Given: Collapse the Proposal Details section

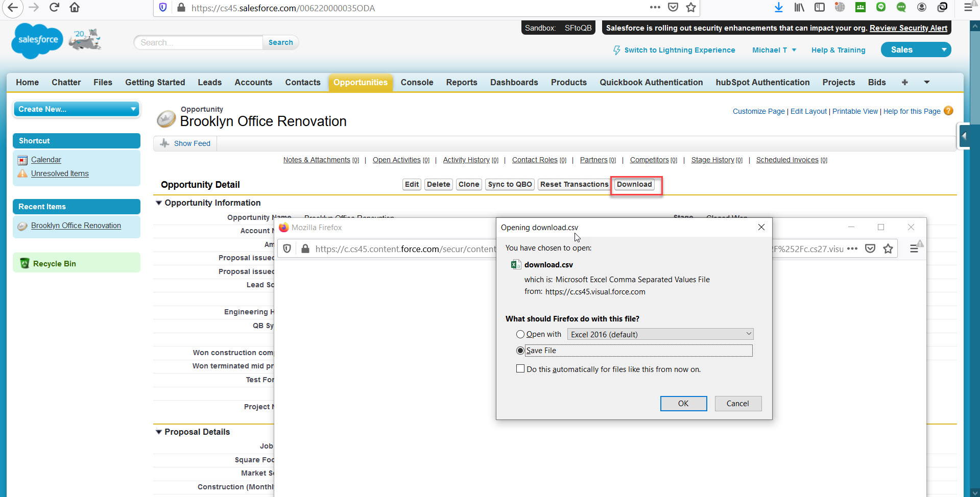Looking at the screenshot, I should pos(159,432).
